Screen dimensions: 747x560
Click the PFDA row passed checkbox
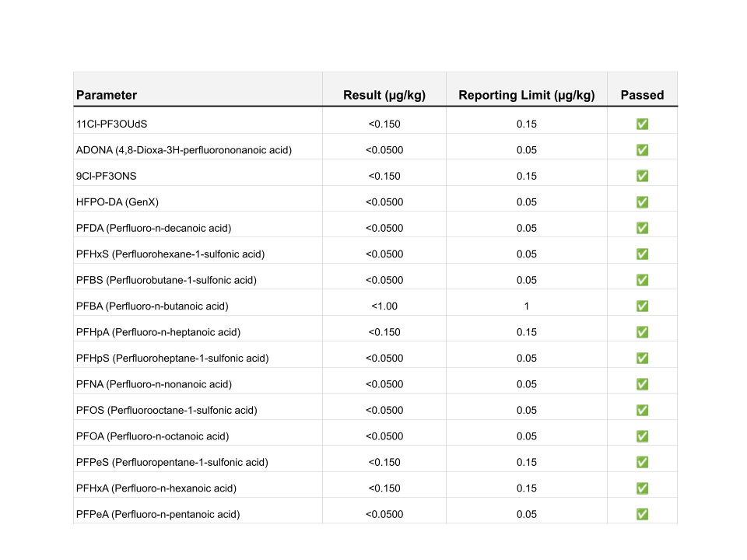pyautogui.click(x=642, y=228)
